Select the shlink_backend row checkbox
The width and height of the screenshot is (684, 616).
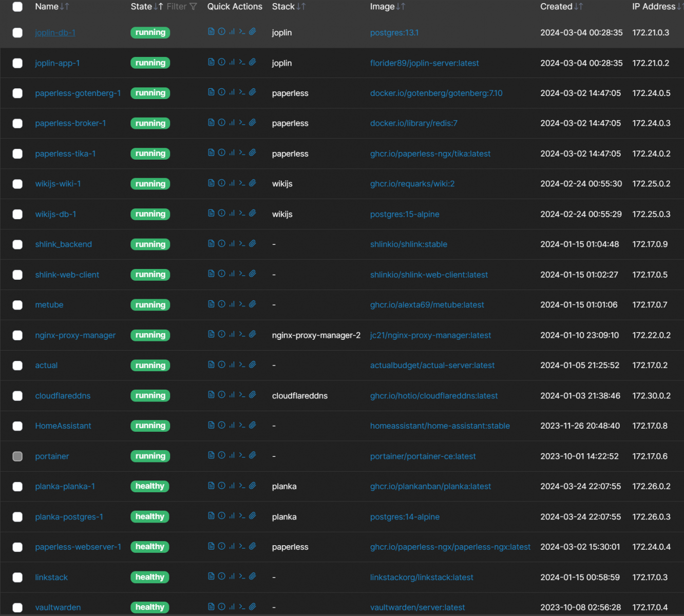pyautogui.click(x=17, y=245)
